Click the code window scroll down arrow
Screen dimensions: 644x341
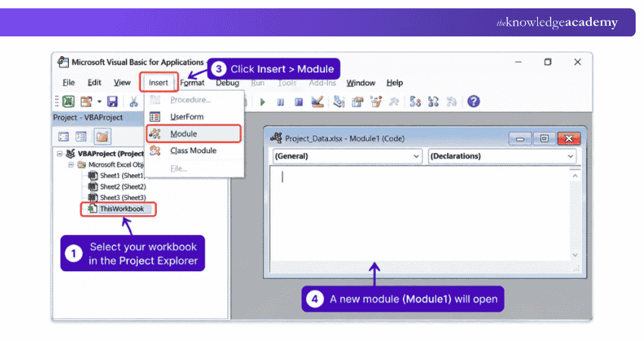tap(575, 255)
